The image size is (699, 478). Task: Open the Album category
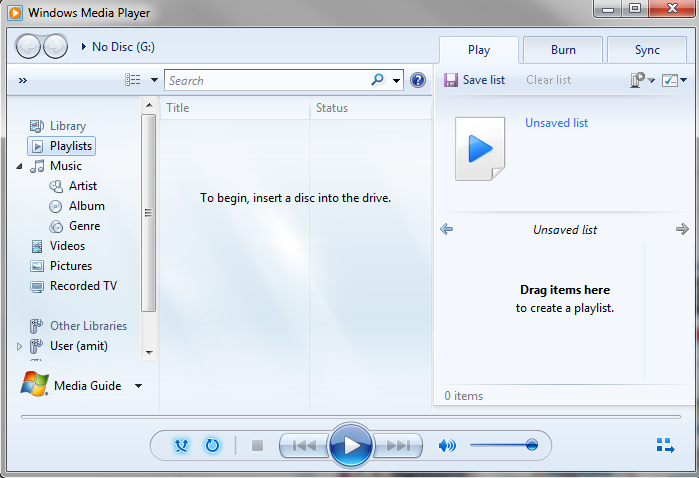[86, 206]
